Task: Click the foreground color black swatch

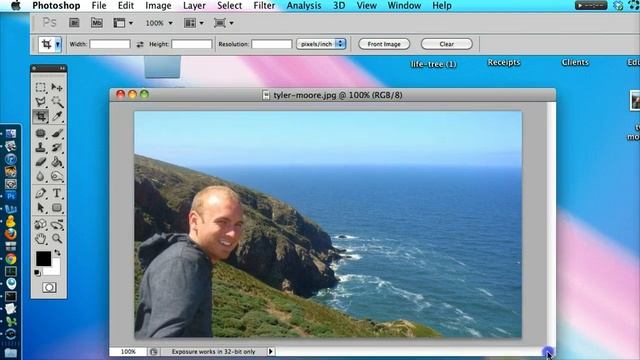Action: click(x=43, y=258)
